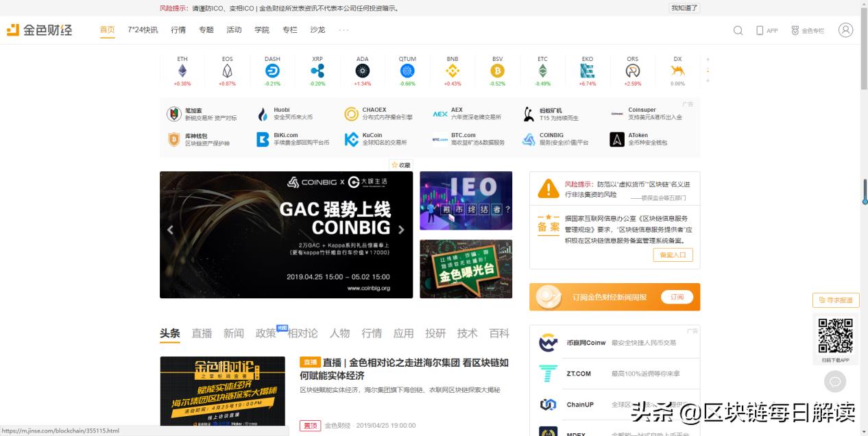Switch to the 行情 content tab
Image resolution: width=868 pixels, height=436 pixels.
pos(372,333)
